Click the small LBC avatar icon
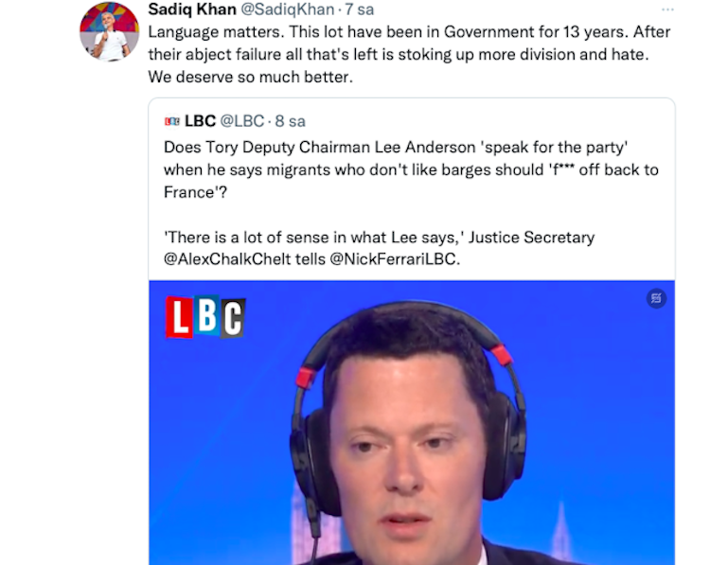 (x=171, y=121)
